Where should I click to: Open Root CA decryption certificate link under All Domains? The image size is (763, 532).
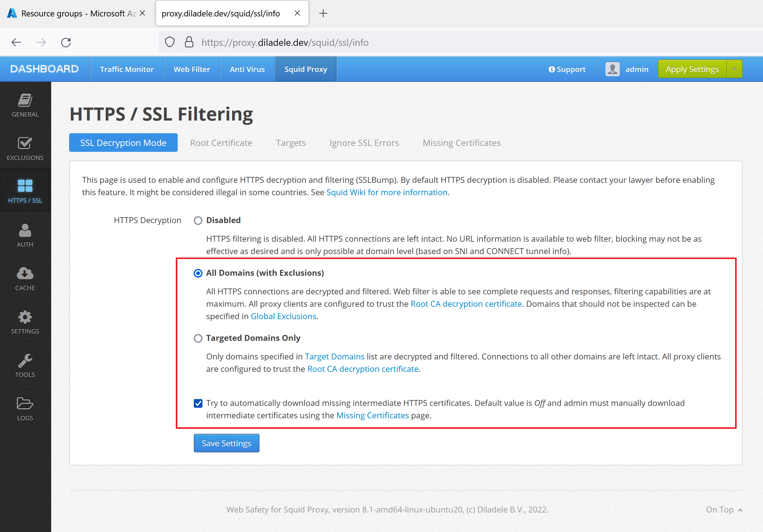pos(466,304)
